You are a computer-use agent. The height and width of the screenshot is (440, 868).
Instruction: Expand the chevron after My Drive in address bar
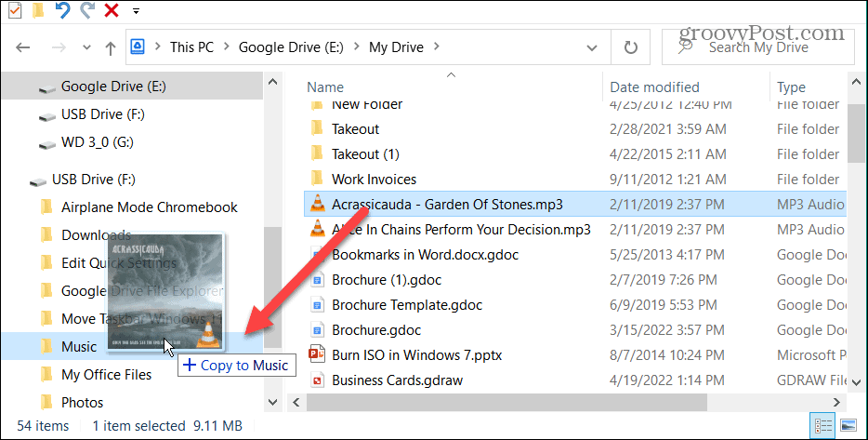(x=438, y=47)
